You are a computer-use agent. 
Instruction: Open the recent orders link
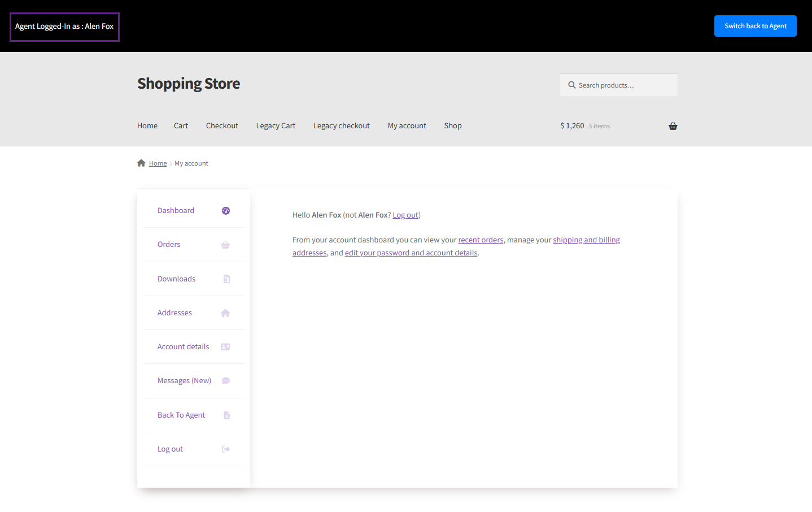481,240
